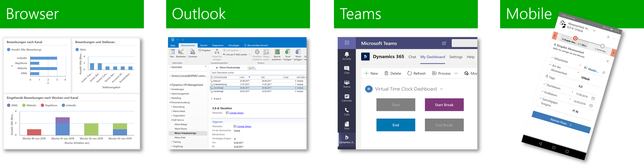
Task: Click the blue End button
Action: 396,125
